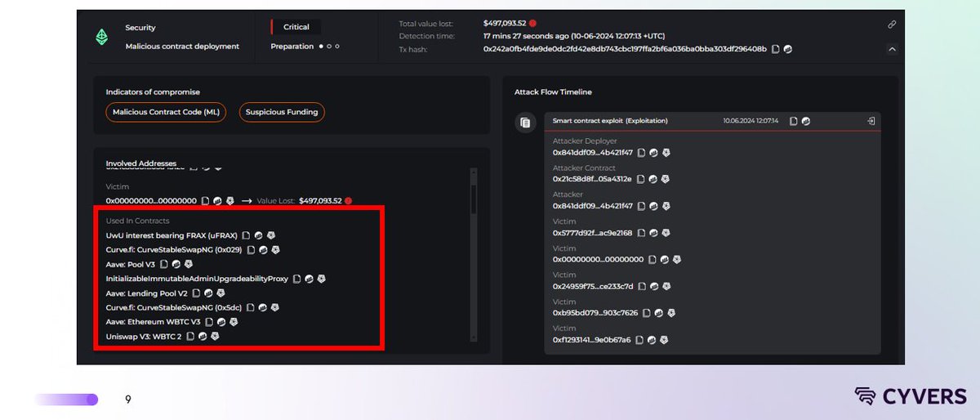Screen dimensions: 980x420
Task: Copy victim address 0x24959f75...ce233c7d
Action: [641, 286]
